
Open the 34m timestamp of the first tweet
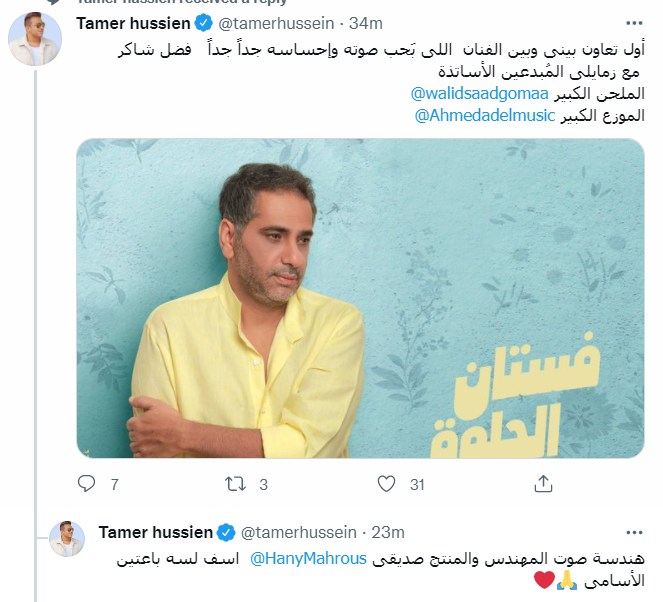pos(366,23)
